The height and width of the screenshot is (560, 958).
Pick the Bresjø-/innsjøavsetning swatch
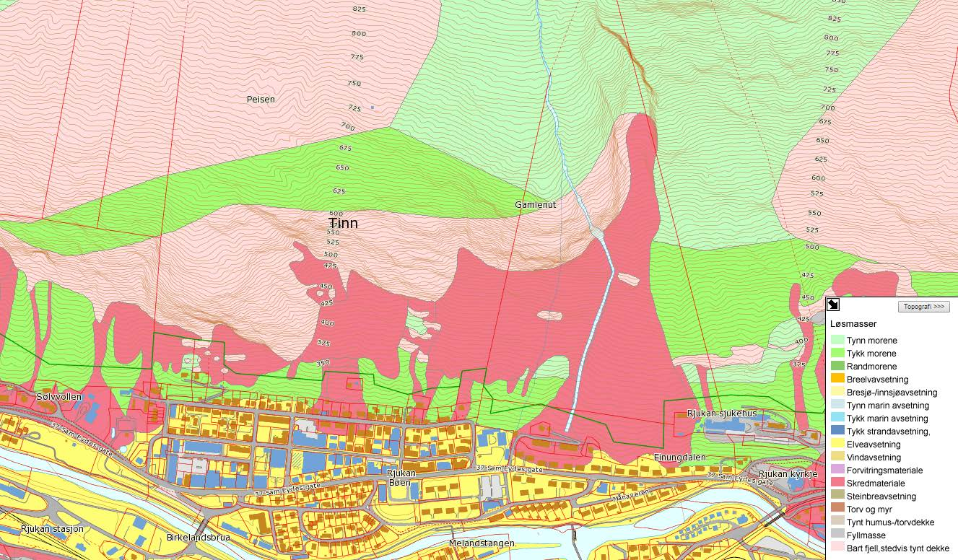pos(837,393)
